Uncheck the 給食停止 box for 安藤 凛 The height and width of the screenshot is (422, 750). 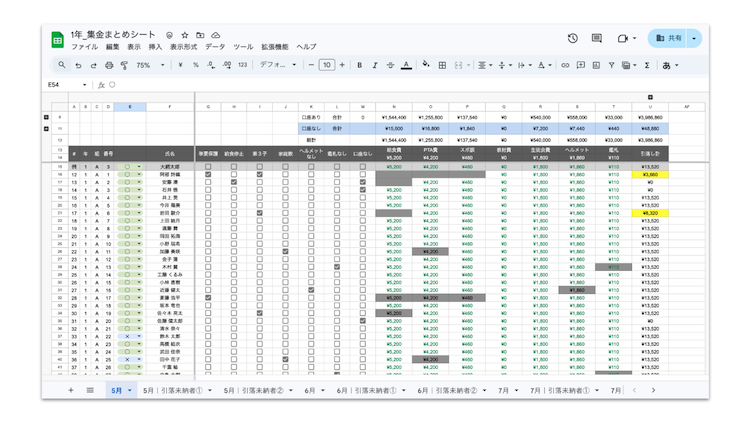pyautogui.click(x=234, y=182)
